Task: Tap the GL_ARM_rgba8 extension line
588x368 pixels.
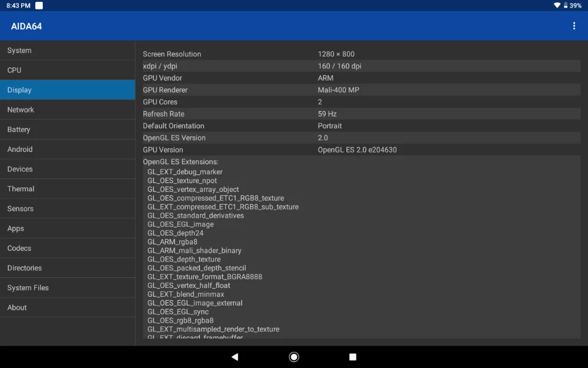Action: pos(172,242)
